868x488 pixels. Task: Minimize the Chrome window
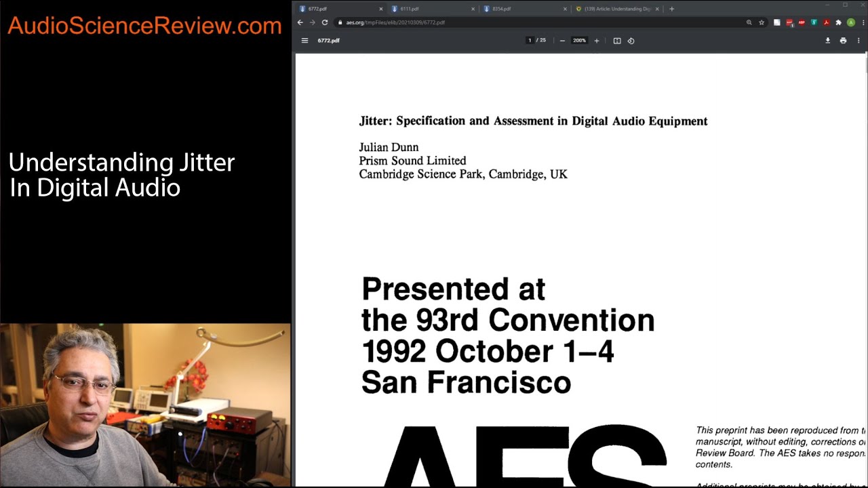[827, 5]
